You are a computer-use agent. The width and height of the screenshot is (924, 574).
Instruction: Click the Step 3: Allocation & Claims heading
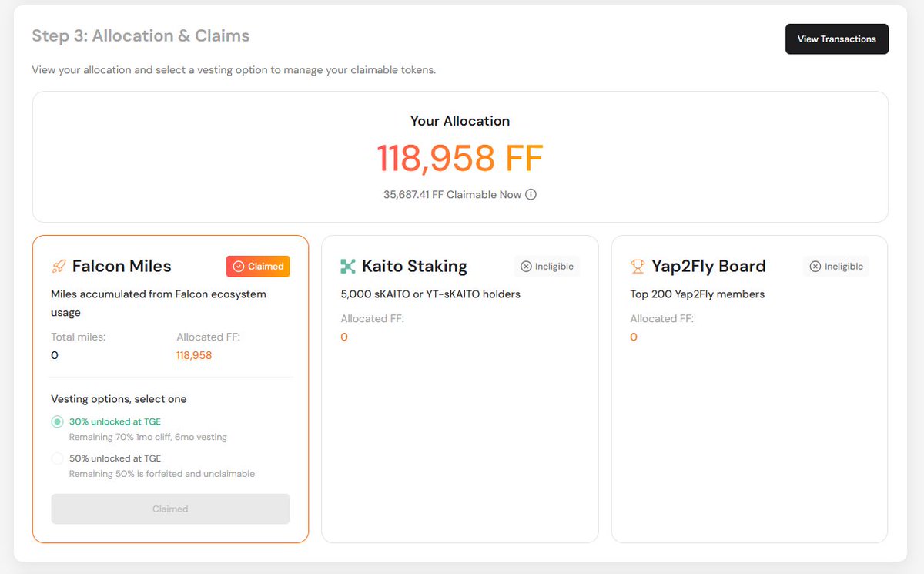141,36
